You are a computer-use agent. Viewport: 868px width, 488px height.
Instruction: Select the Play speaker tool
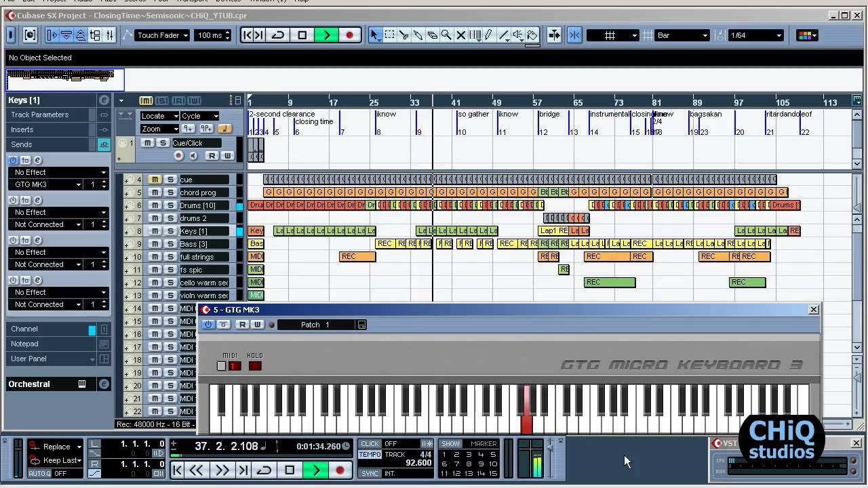coord(517,35)
